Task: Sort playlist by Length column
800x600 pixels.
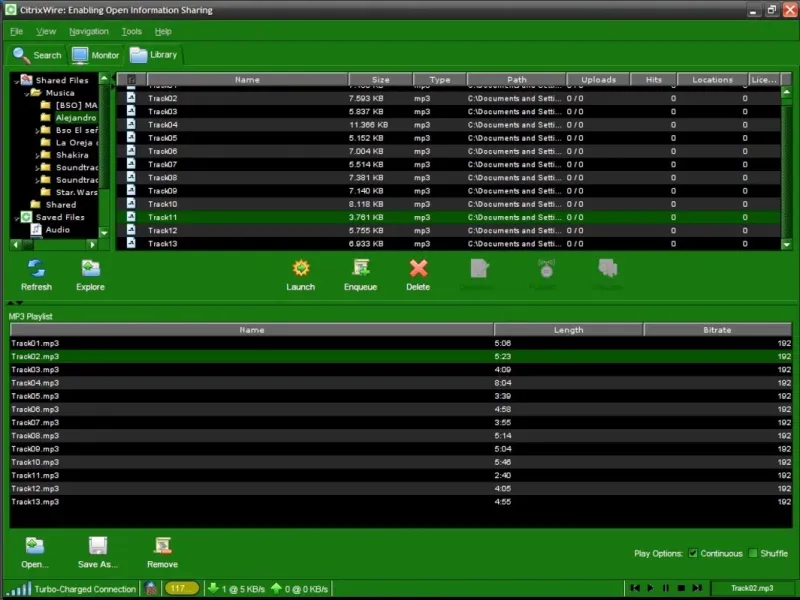Action: pyautogui.click(x=568, y=330)
